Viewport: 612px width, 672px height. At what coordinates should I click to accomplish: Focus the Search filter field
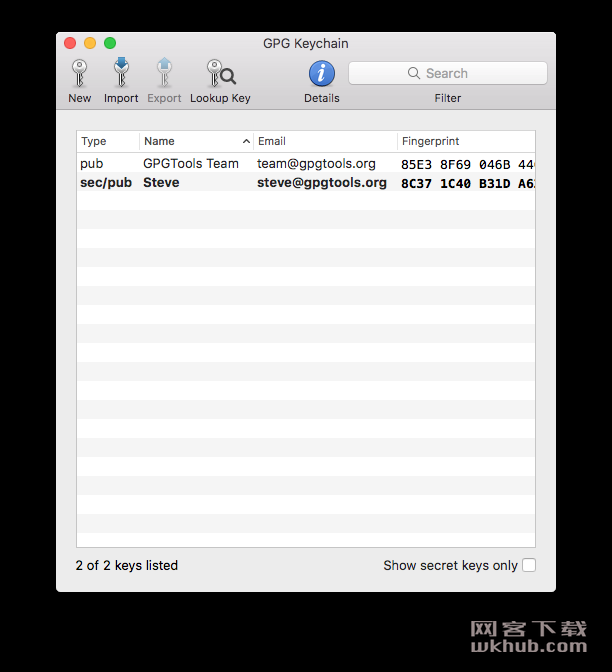click(x=448, y=73)
